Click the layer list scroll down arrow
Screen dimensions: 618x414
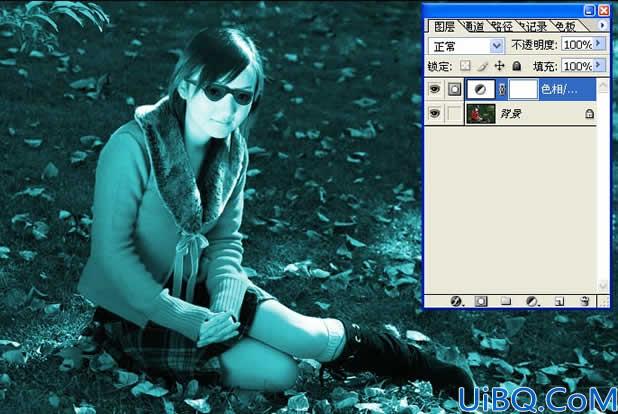[x=603, y=285]
